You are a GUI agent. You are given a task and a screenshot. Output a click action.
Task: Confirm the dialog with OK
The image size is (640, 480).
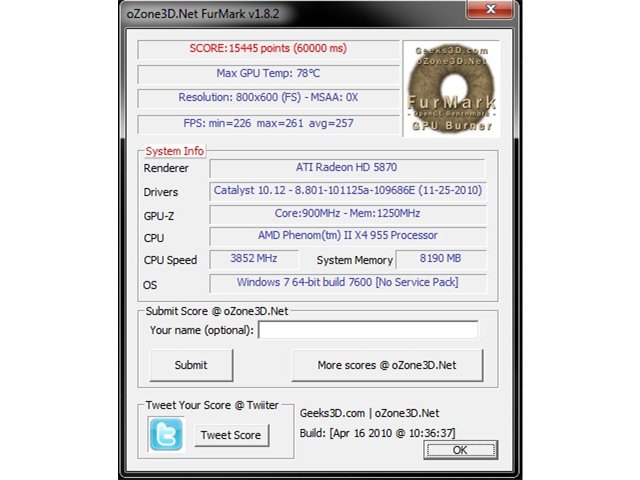pyautogui.click(x=460, y=450)
